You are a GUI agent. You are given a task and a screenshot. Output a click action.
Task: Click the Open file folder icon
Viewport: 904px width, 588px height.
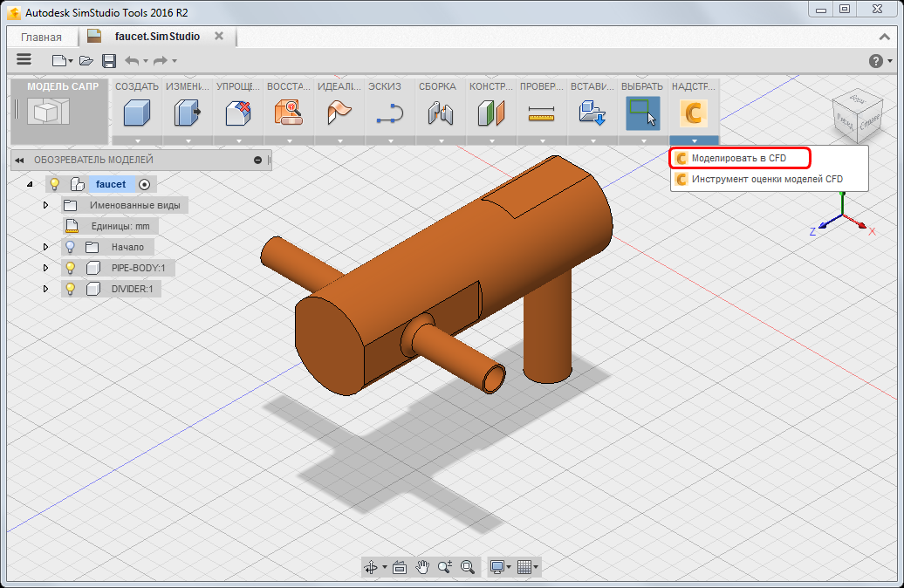pyautogui.click(x=86, y=60)
